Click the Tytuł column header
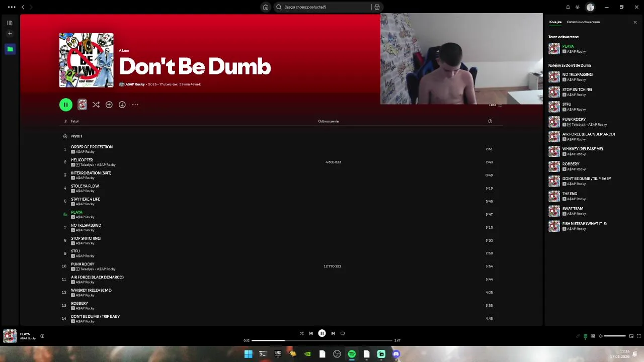 (74, 121)
